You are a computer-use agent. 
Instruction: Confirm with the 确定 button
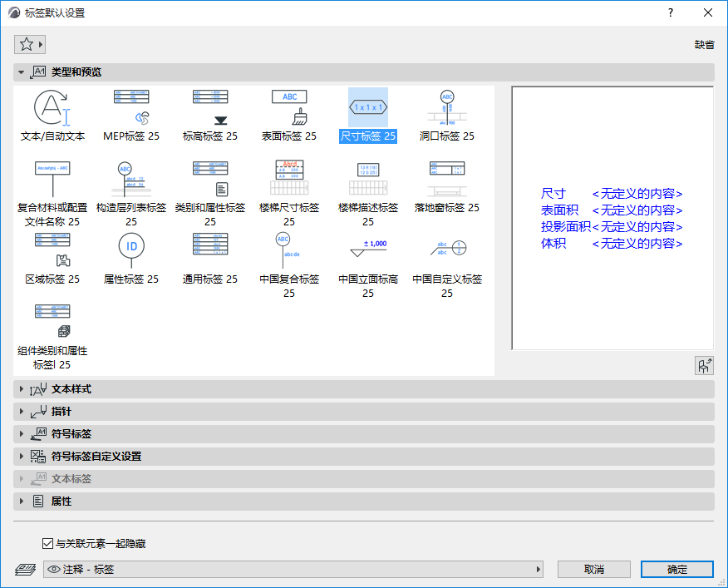[x=677, y=570]
